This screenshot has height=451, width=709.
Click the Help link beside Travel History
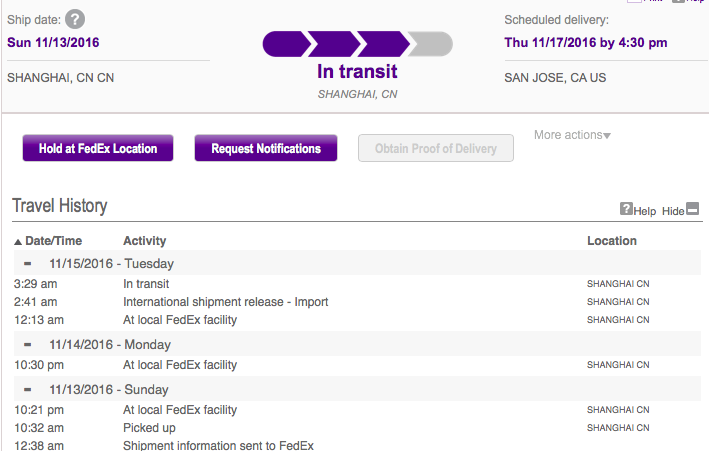tap(644, 211)
